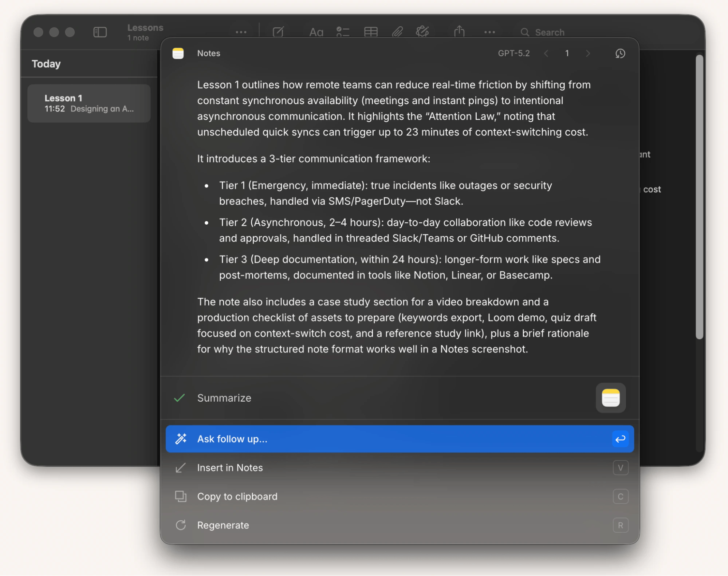Image resolution: width=728 pixels, height=576 pixels.
Task: Open the toolbar overflow ellipsis next to Search
Action: coord(489,32)
